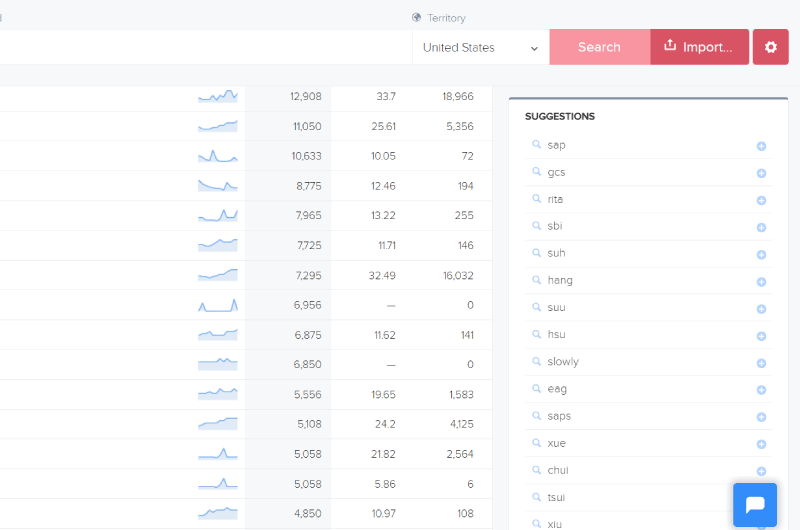Select the 'suh' suggestion keyword
Screen dimensions: 800x530
pos(556,253)
